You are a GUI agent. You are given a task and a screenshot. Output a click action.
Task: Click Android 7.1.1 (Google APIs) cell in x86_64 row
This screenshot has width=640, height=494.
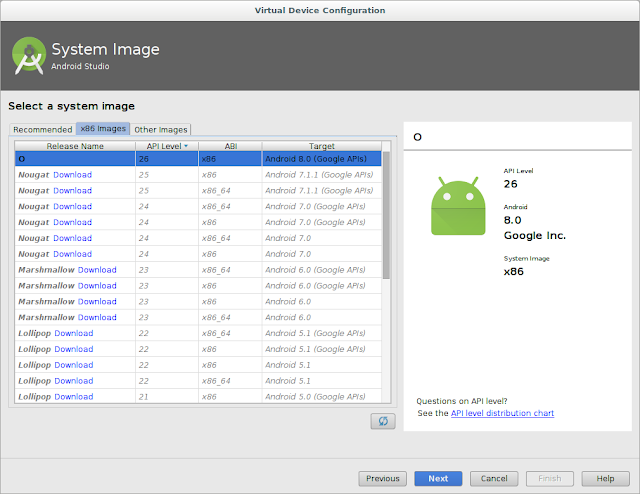point(322,191)
